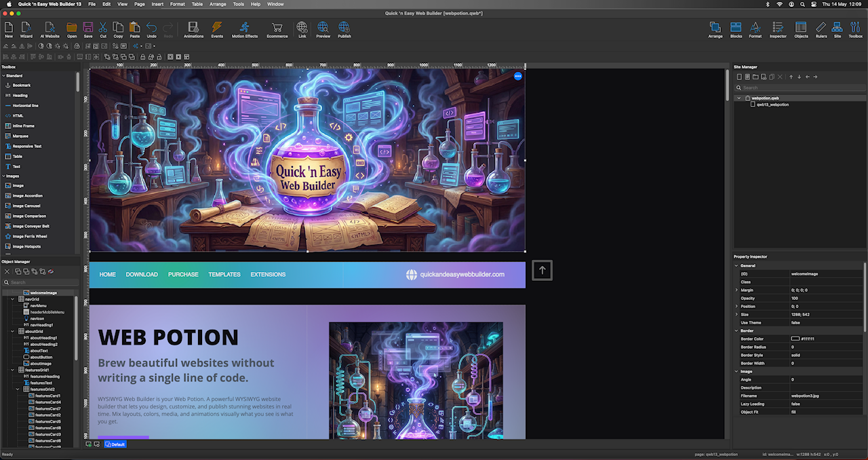Open the Insert menu

click(157, 4)
